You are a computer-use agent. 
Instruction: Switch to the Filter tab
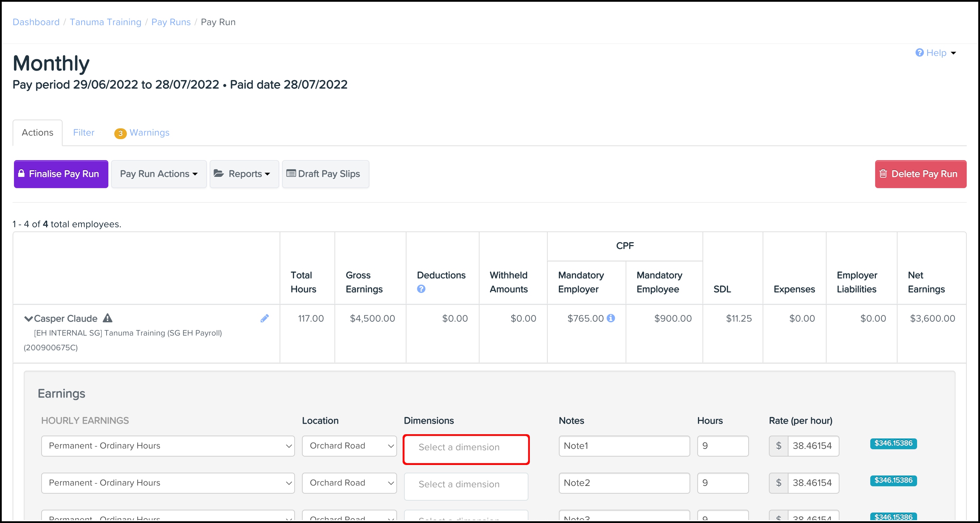point(84,132)
